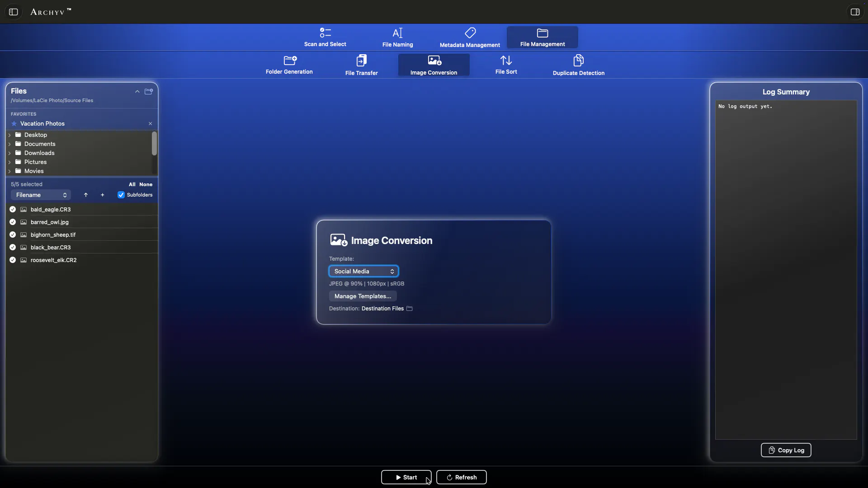Viewport: 868px width, 488px height.
Task: Toggle the left sidebar panel icon
Action: tap(14, 12)
